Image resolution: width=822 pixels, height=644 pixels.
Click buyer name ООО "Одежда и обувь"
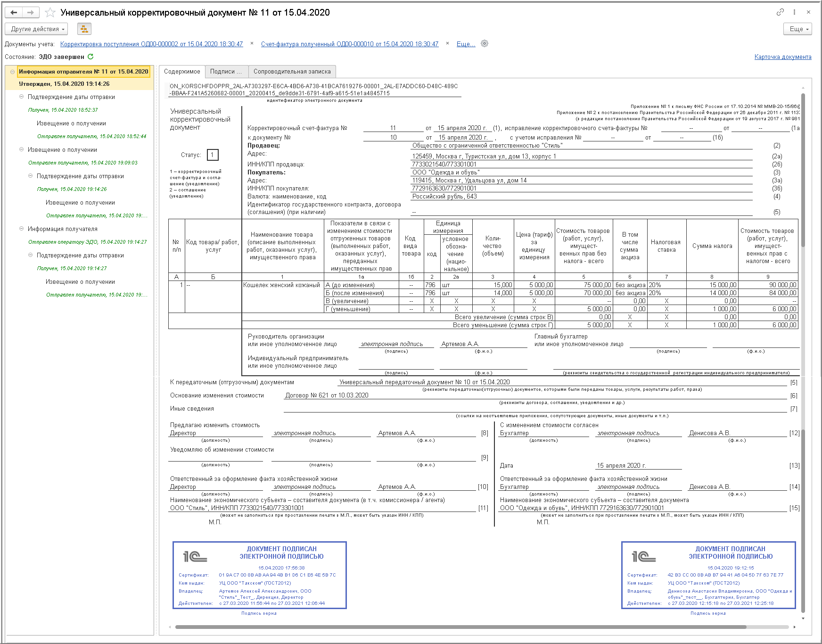click(446, 173)
